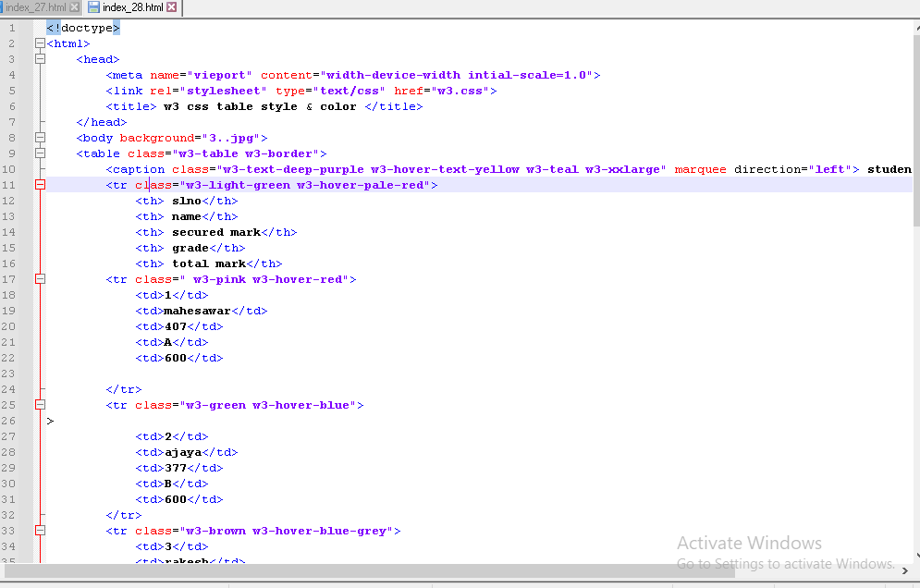The image size is (920, 588).
Task: Fold the w3-light-green tr row on line 11
Action: [x=40, y=185]
